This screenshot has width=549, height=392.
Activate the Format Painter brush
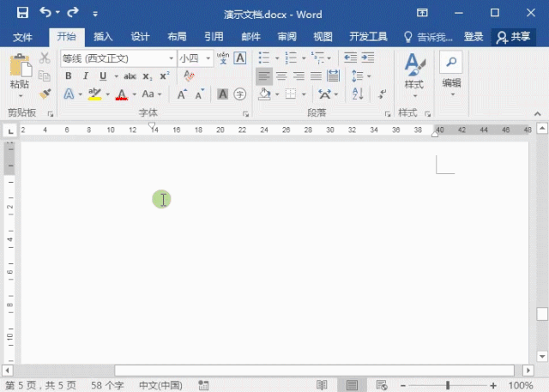(45, 93)
